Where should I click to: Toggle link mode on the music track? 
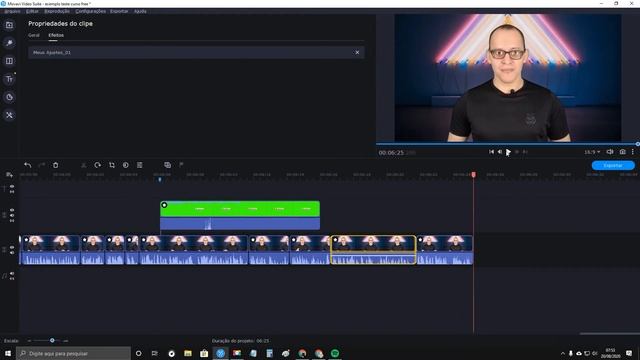(x=12, y=279)
